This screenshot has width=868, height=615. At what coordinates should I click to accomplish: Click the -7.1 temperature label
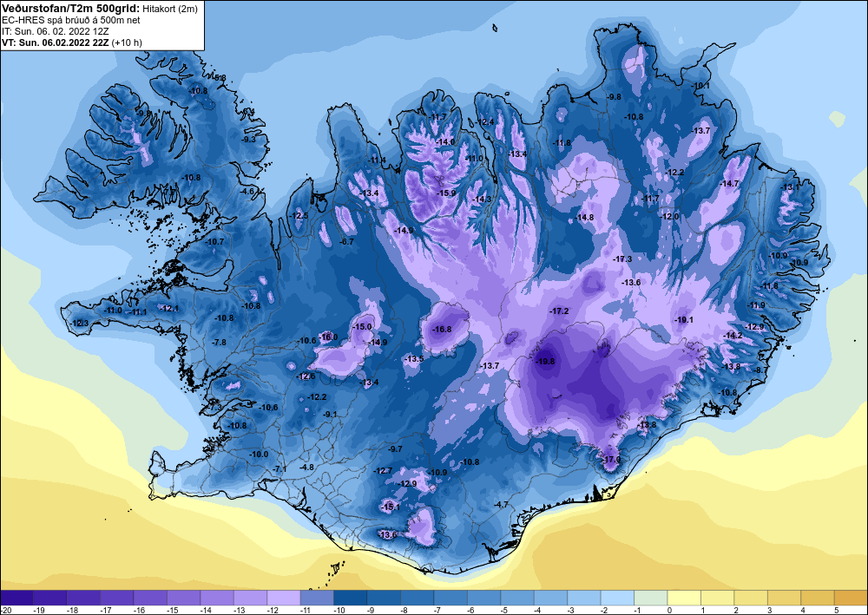[279, 469]
